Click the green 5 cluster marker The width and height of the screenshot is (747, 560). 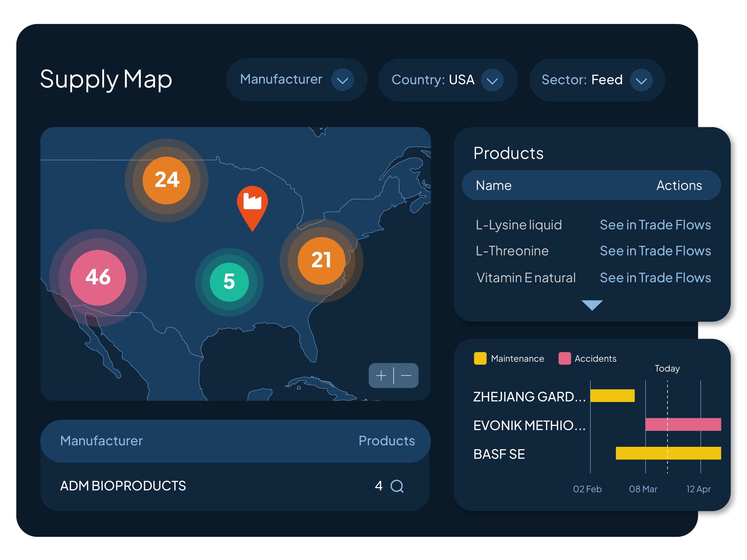pos(229,282)
